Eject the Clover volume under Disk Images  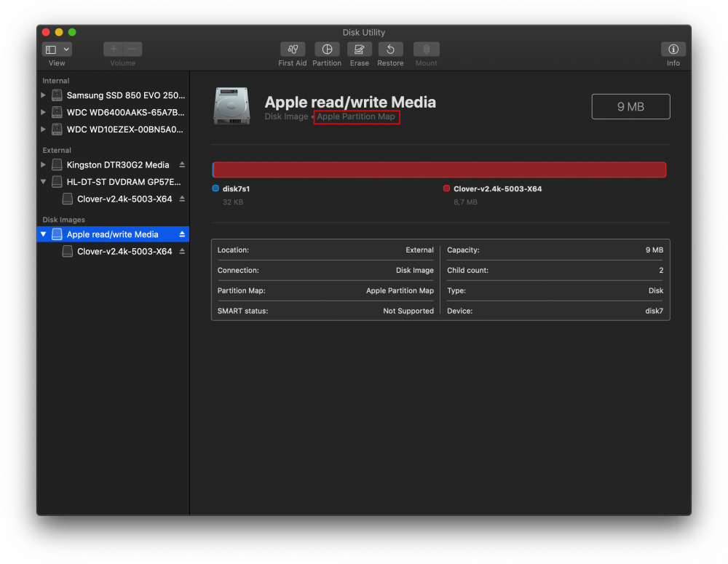click(x=182, y=252)
